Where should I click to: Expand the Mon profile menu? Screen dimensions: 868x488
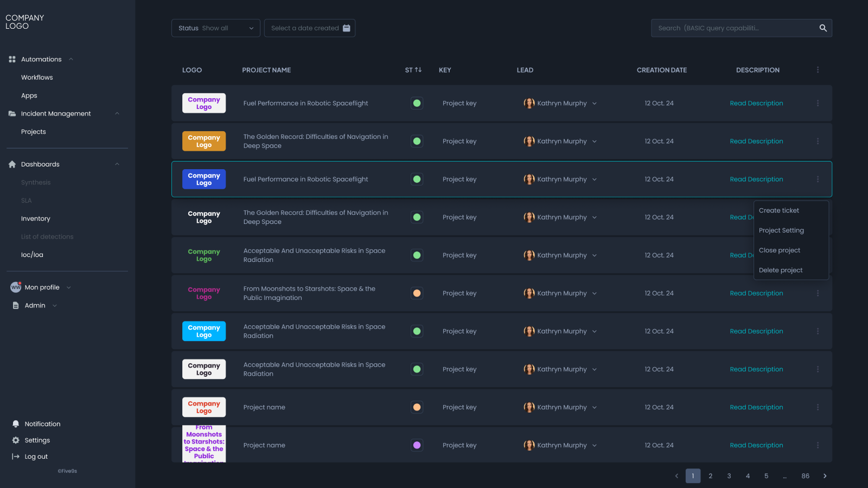click(69, 287)
